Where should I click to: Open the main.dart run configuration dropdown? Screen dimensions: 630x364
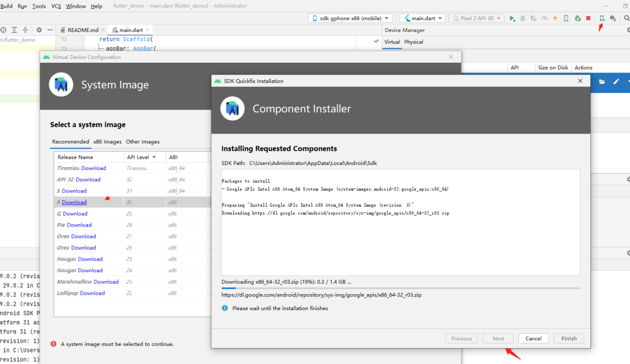[x=423, y=19]
